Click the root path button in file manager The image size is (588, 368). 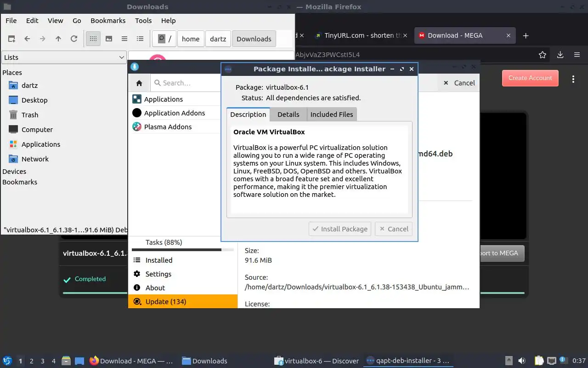tap(164, 39)
